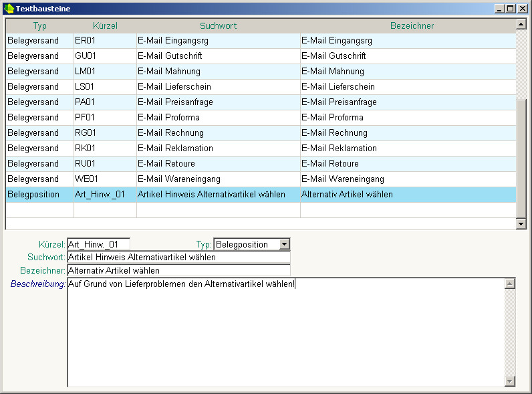Click Bezeichner cell 'E-Mail Proforma'

[x=408, y=118]
